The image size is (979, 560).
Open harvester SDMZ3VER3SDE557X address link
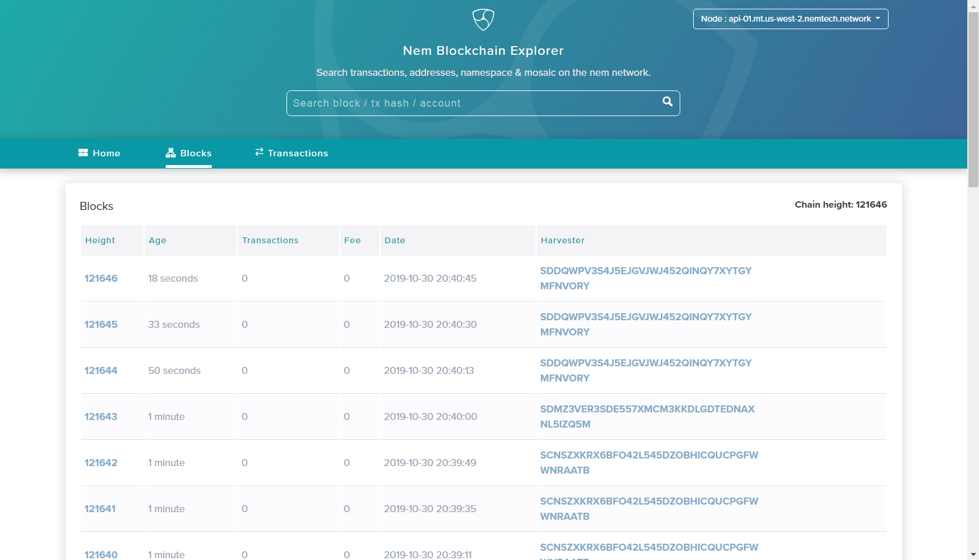tap(648, 416)
